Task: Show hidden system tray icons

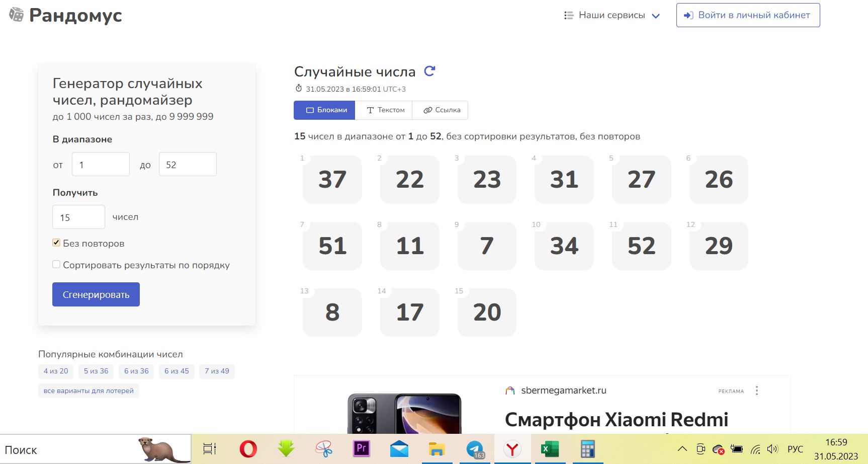Action: 682,449
